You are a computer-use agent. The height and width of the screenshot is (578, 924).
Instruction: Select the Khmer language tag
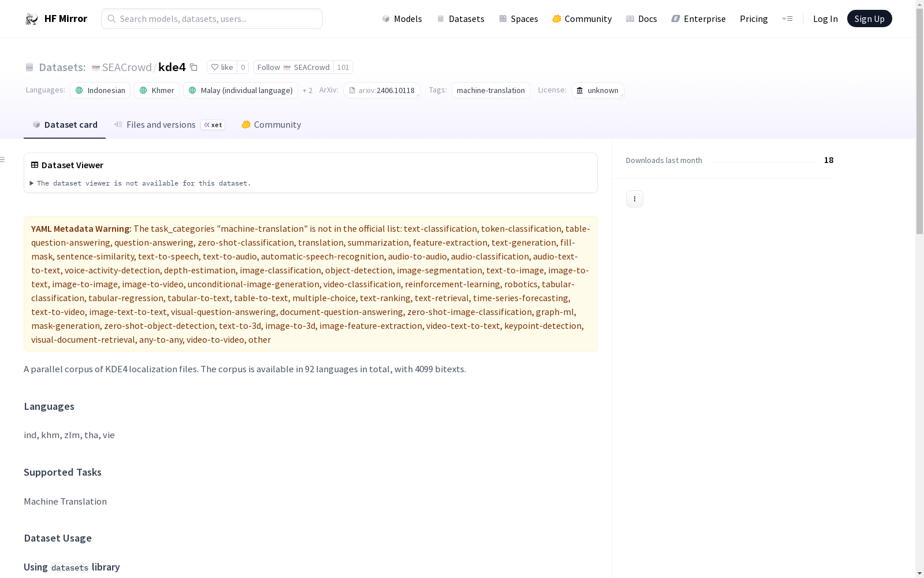(x=157, y=90)
